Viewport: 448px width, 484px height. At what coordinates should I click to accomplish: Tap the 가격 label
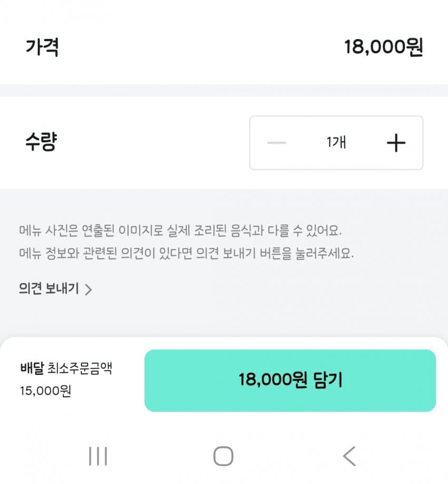42,47
